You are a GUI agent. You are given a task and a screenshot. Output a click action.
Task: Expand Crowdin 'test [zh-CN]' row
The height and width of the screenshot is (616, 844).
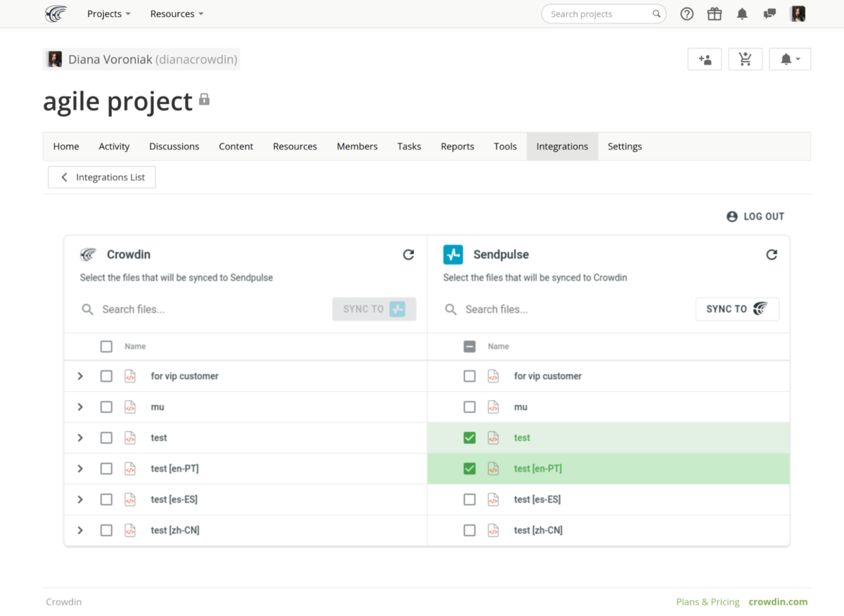[80, 530]
